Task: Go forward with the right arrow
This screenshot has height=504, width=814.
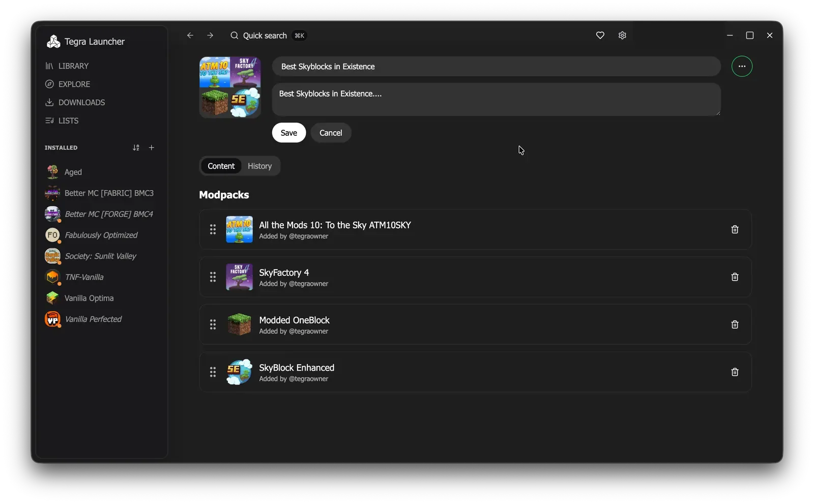Action: [x=210, y=36]
